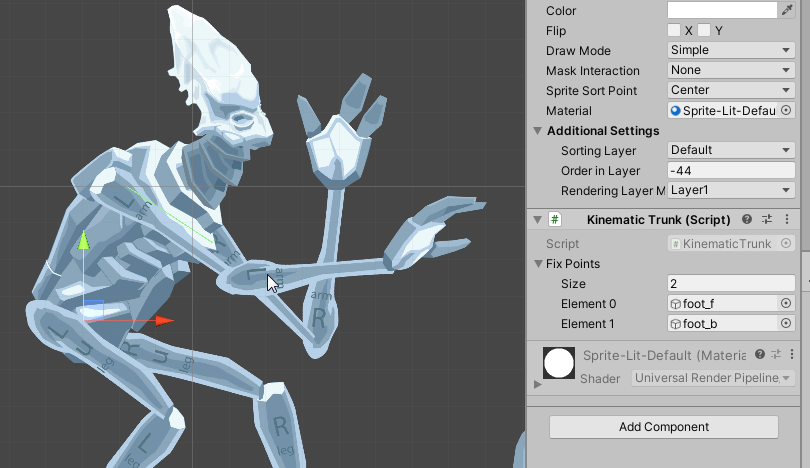Enable Flip Y checkbox
The height and width of the screenshot is (468, 810).
click(704, 30)
